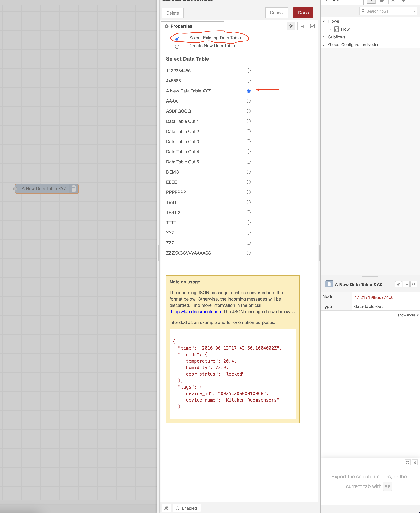Click the copy link icon in node info

[406, 284]
